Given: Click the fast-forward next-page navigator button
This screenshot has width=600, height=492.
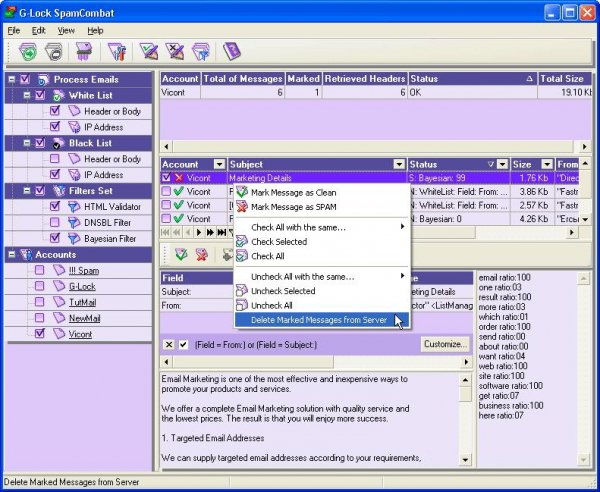Looking at the screenshot, I should pyautogui.click(x=210, y=232).
